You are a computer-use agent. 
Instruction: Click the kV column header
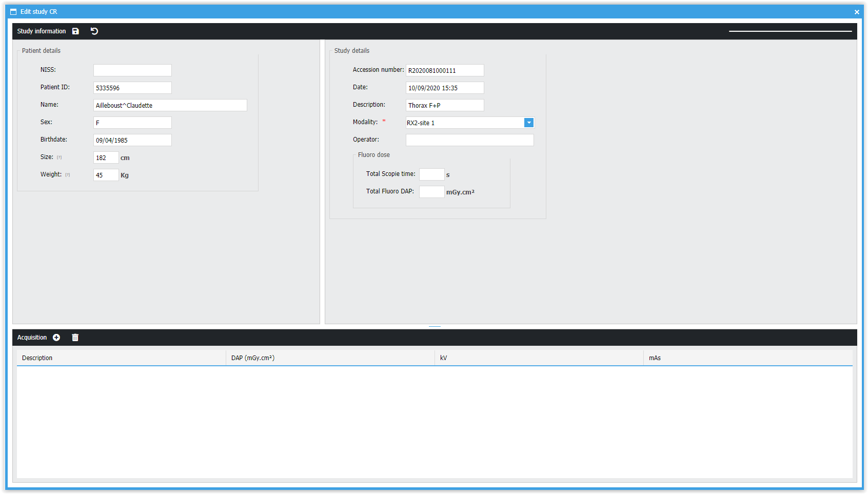coord(539,358)
